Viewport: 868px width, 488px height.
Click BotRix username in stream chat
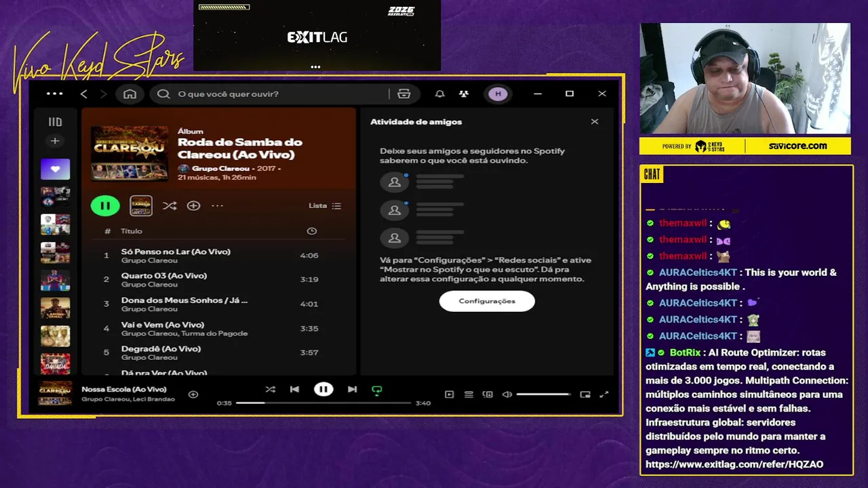[685, 352]
